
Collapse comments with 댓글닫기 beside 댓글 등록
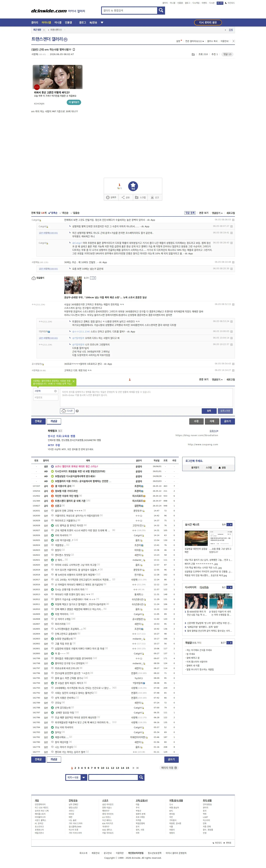217,213
